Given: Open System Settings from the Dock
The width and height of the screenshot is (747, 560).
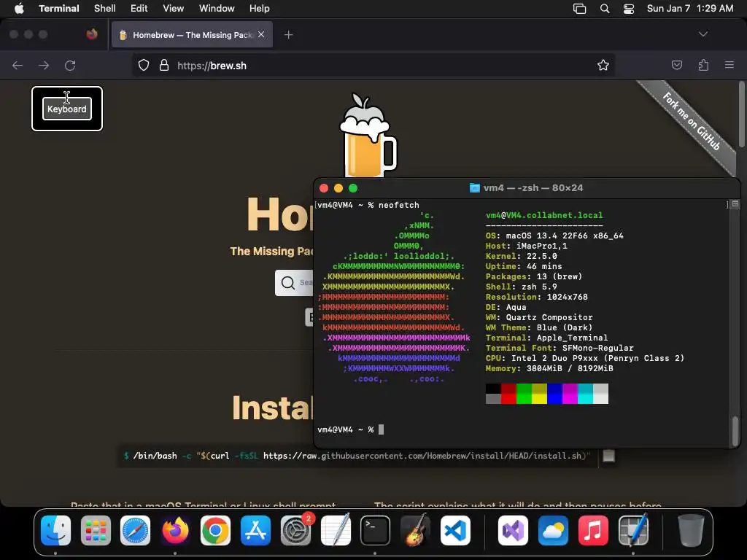Looking at the screenshot, I should point(296,530).
